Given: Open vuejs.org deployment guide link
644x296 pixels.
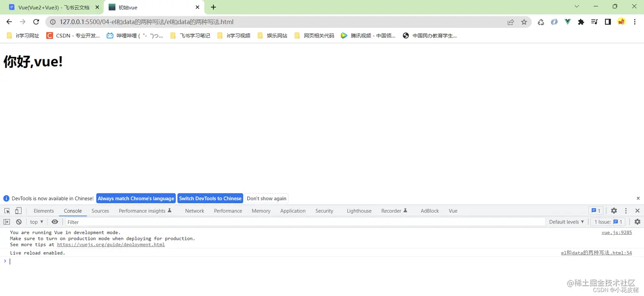Looking at the screenshot, I should (111, 245).
